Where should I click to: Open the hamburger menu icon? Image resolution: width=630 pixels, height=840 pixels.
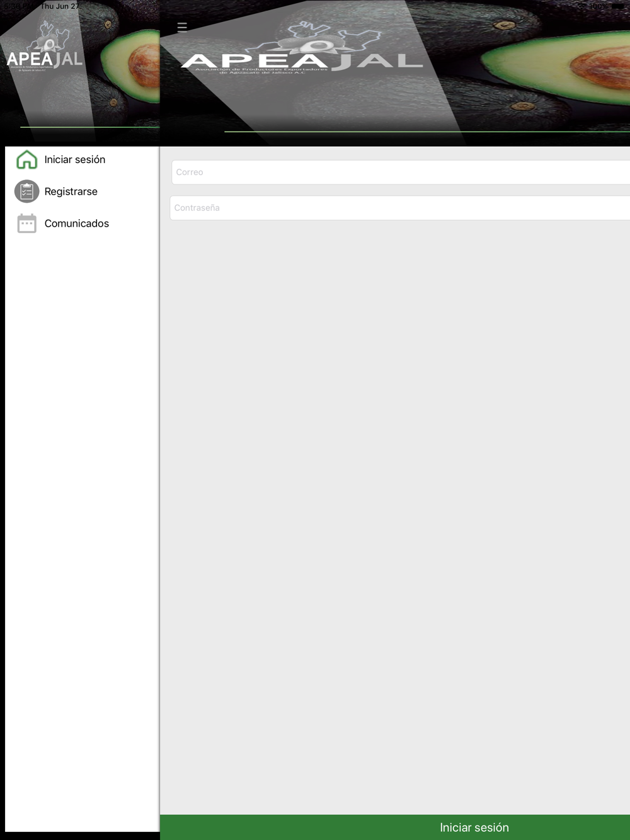tap(182, 27)
